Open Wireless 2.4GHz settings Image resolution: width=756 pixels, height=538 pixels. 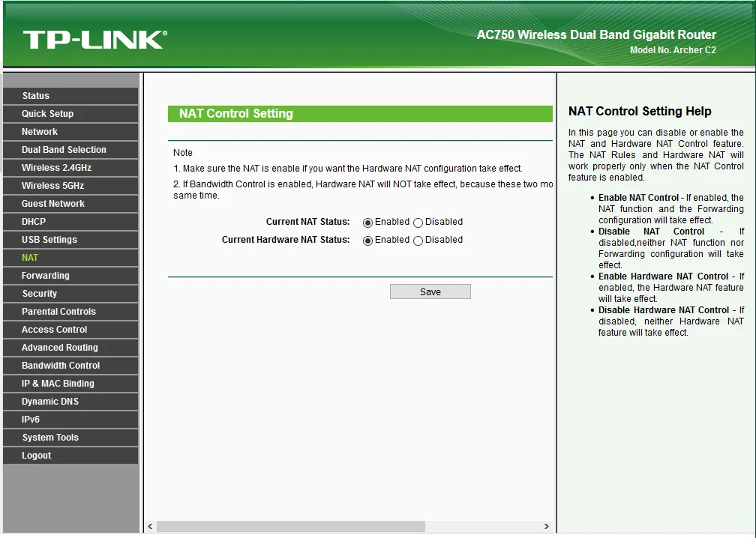pos(70,168)
